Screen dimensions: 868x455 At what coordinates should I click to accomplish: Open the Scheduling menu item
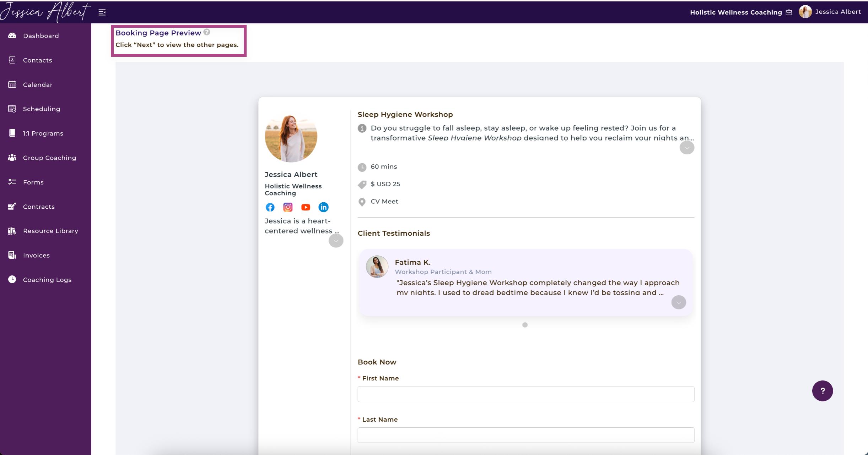[x=41, y=109]
